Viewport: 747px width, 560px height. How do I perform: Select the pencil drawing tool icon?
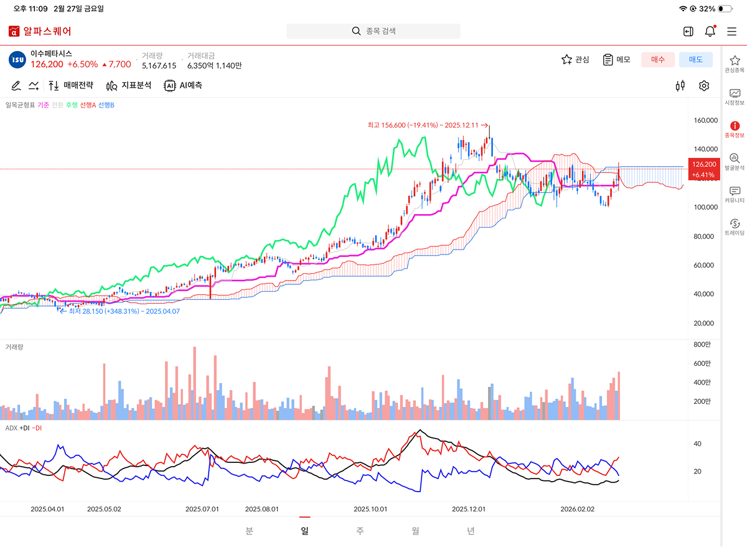pos(16,86)
